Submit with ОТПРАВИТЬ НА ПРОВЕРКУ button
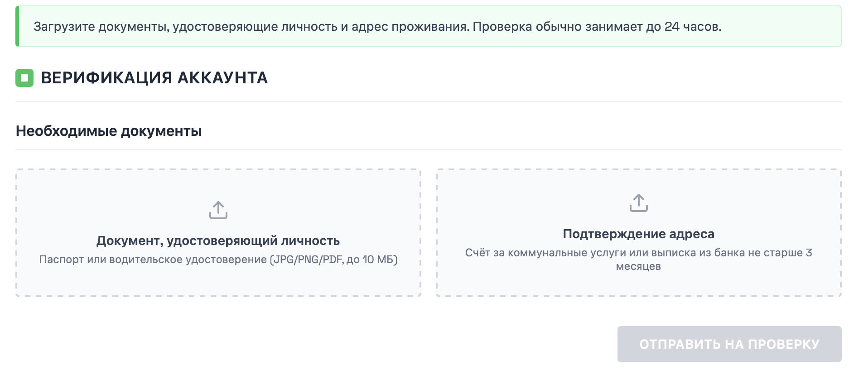The height and width of the screenshot is (375, 868). point(729,344)
